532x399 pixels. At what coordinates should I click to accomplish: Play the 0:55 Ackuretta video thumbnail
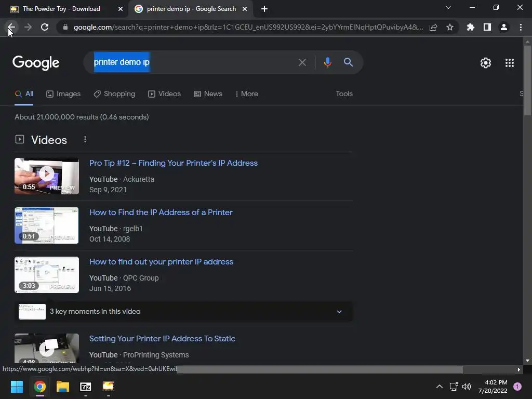click(x=46, y=176)
